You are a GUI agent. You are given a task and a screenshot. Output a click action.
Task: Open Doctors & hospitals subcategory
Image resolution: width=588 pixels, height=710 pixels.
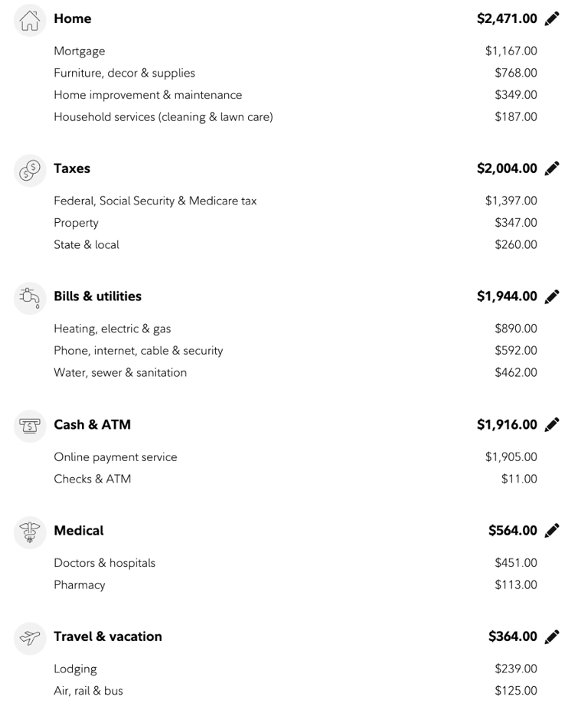[x=296, y=563]
